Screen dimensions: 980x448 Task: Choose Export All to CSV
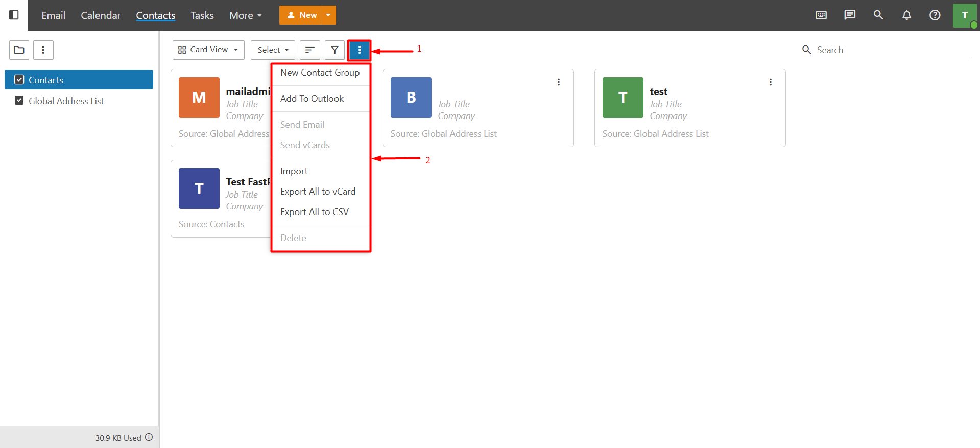tap(320, 212)
